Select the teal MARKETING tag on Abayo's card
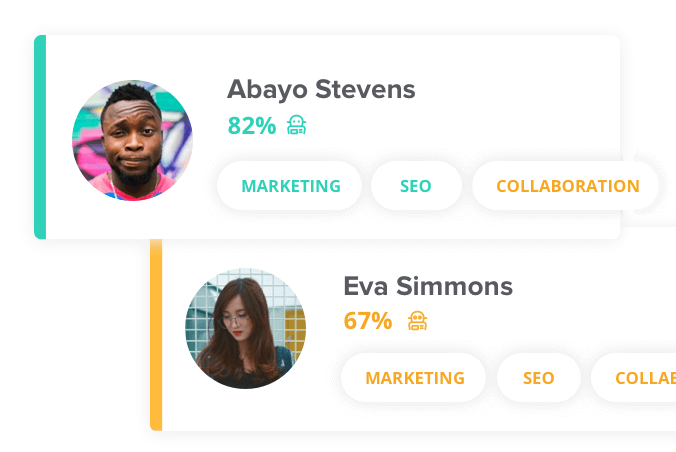This screenshot has width=676, height=452. pyautogui.click(x=289, y=186)
